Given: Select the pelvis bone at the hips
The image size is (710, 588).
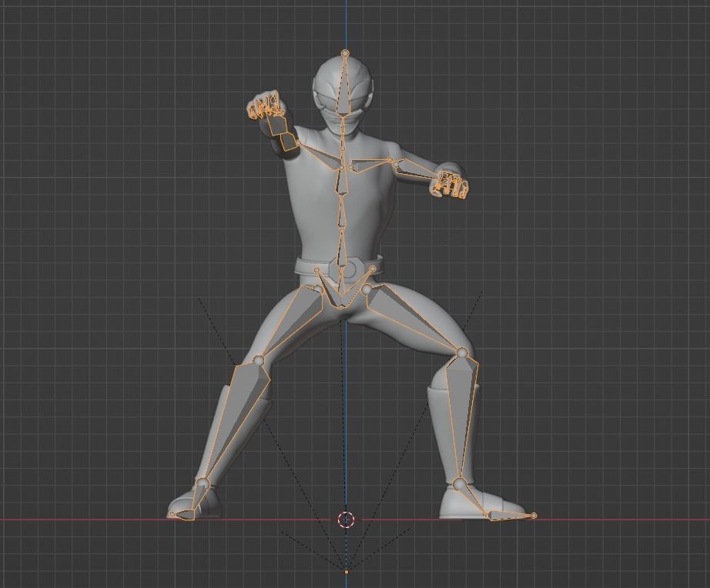Looking at the screenshot, I should pyautogui.click(x=340, y=285).
